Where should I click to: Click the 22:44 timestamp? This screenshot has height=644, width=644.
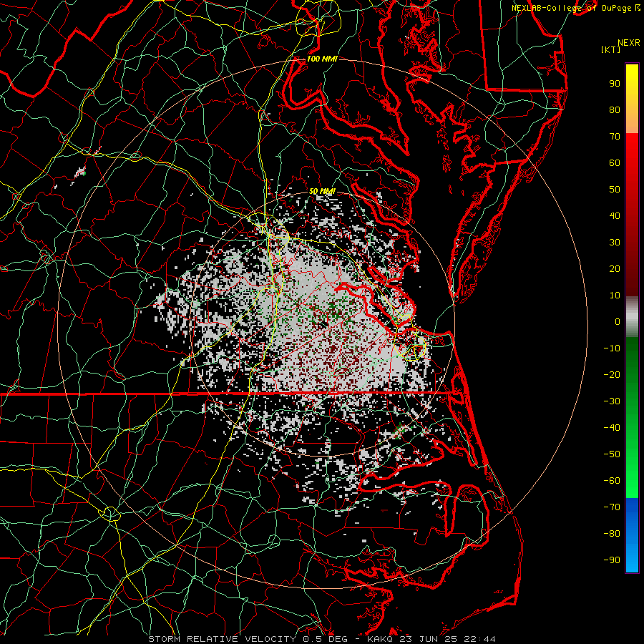point(479,639)
